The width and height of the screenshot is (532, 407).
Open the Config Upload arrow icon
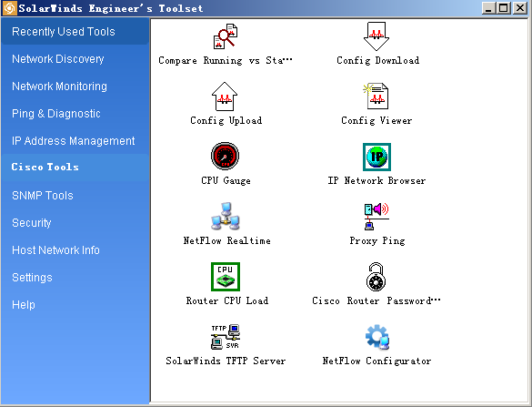tap(225, 97)
